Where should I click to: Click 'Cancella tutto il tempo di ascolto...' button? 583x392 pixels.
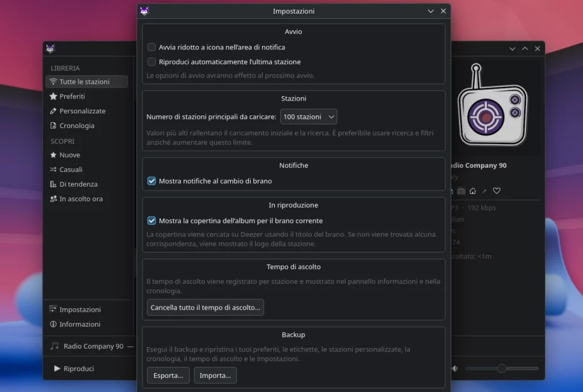point(205,307)
